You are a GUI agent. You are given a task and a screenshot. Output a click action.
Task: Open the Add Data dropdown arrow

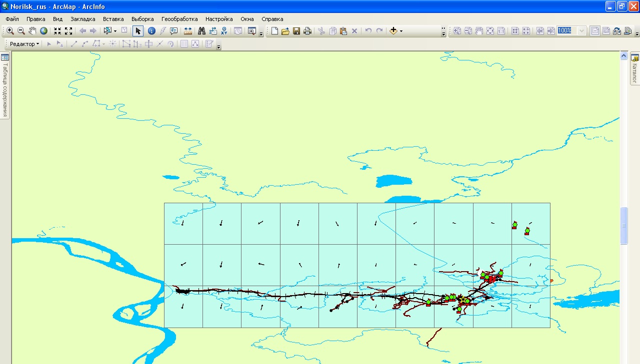pyautogui.click(x=401, y=31)
